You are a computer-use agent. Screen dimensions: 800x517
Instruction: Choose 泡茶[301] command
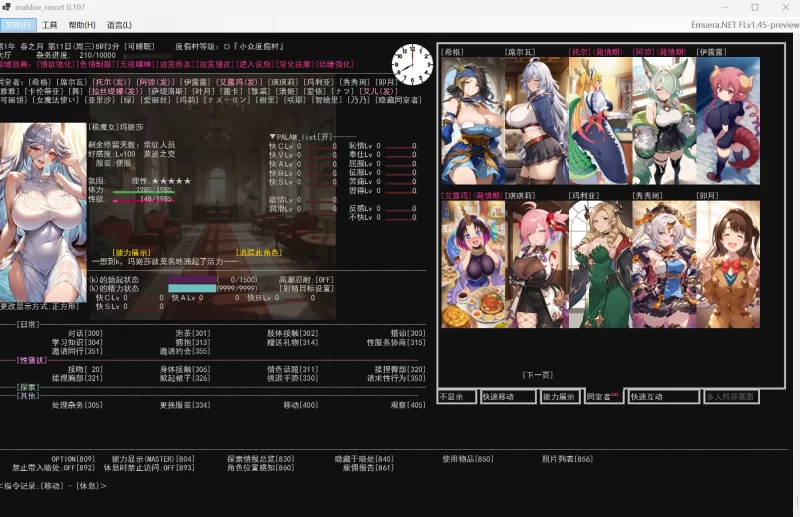[193, 333]
